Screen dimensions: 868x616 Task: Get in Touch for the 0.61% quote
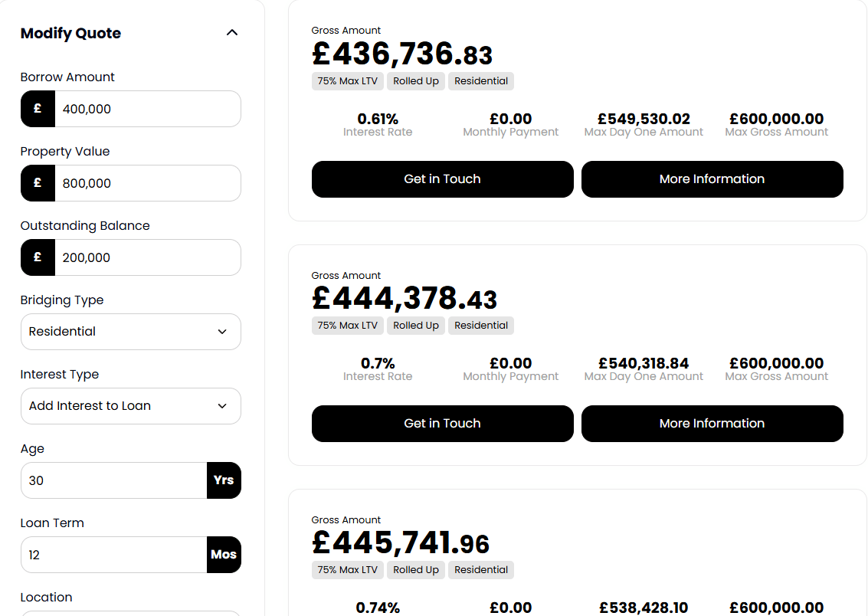442,179
